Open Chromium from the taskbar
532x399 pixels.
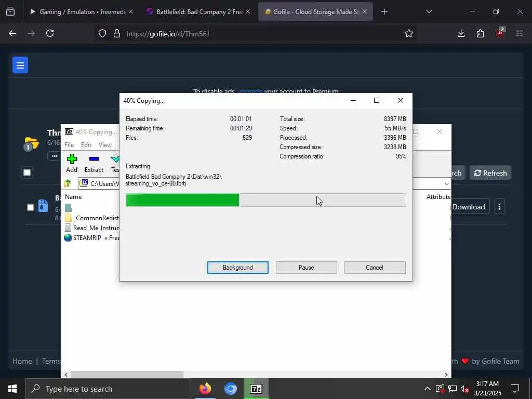point(230,389)
